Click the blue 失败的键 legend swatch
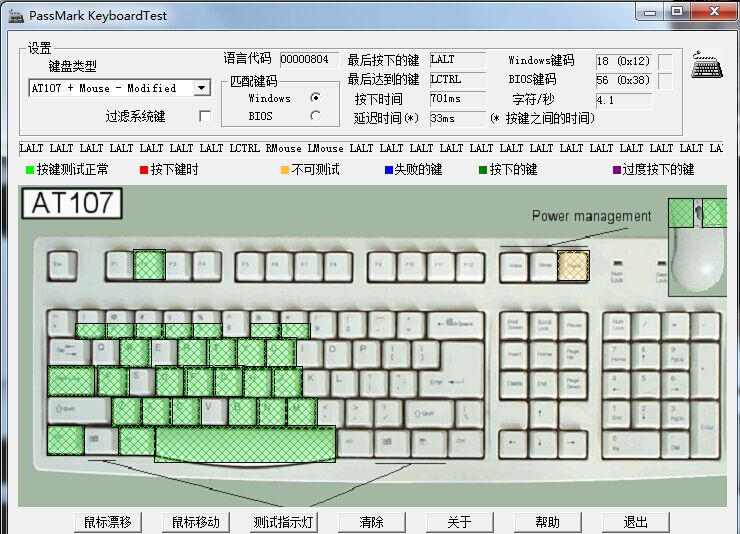 (x=389, y=170)
